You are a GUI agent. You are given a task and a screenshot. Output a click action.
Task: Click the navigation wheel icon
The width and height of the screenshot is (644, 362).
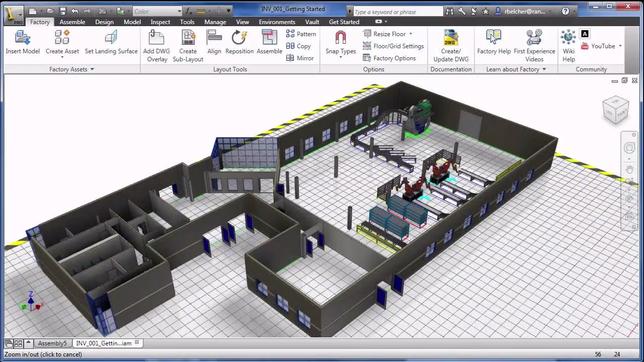[x=629, y=148]
